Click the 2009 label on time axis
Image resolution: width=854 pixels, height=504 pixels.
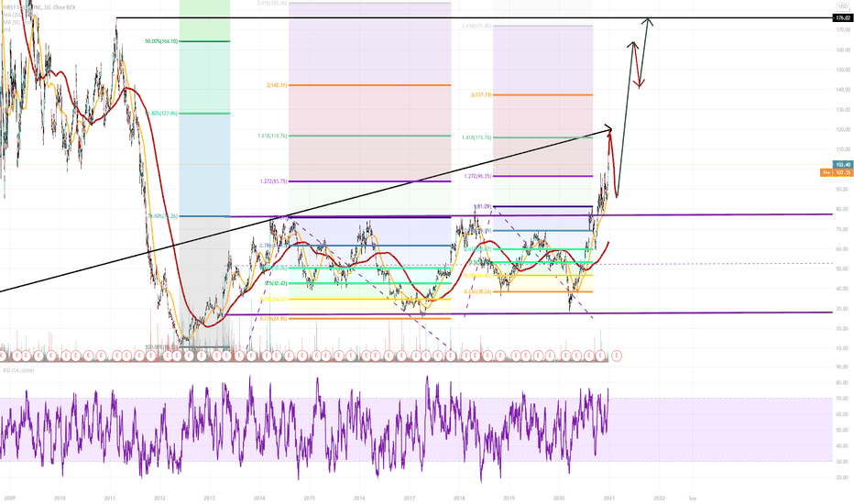click(x=10, y=498)
